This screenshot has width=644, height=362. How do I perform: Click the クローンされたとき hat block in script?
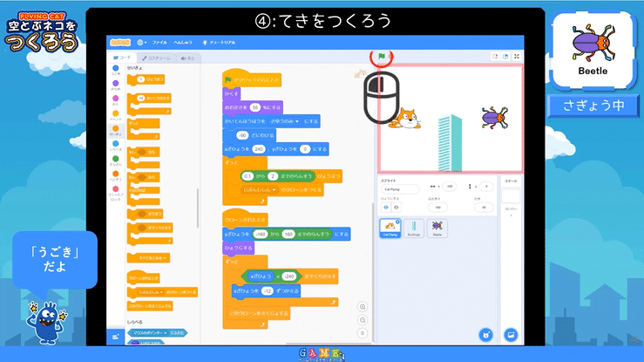point(245,219)
